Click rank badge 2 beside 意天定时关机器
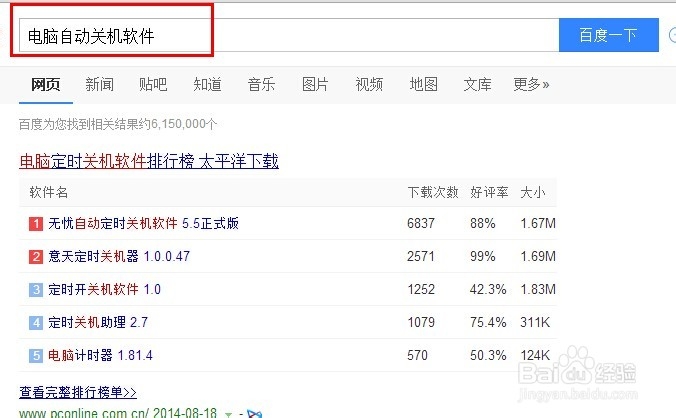This screenshot has height=418, width=676. (36, 257)
